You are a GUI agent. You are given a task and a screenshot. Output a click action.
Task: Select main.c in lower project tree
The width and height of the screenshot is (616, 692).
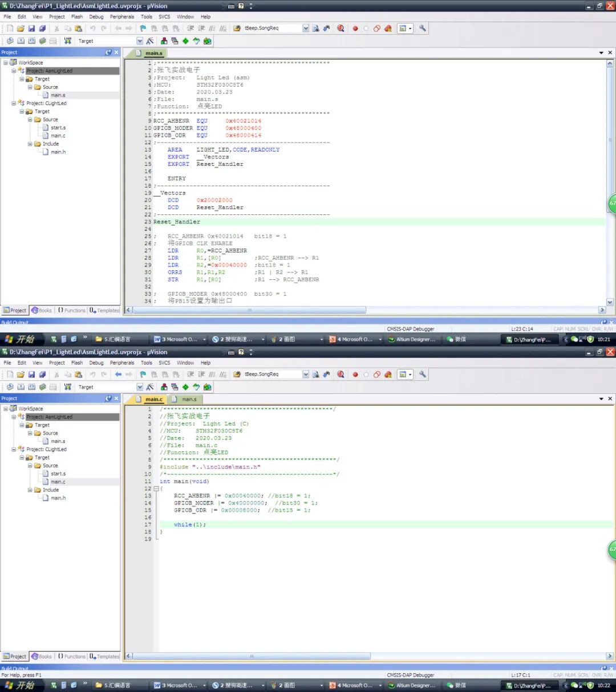click(x=58, y=482)
